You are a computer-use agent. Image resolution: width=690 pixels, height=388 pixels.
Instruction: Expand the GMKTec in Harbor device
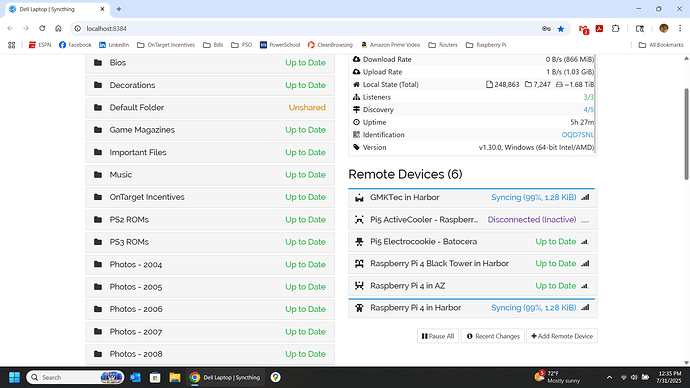pyautogui.click(x=473, y=198)
